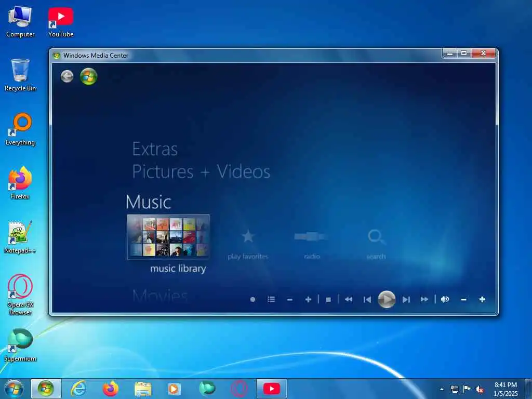Click the Media Center taskbar button

tap(46, 389)
